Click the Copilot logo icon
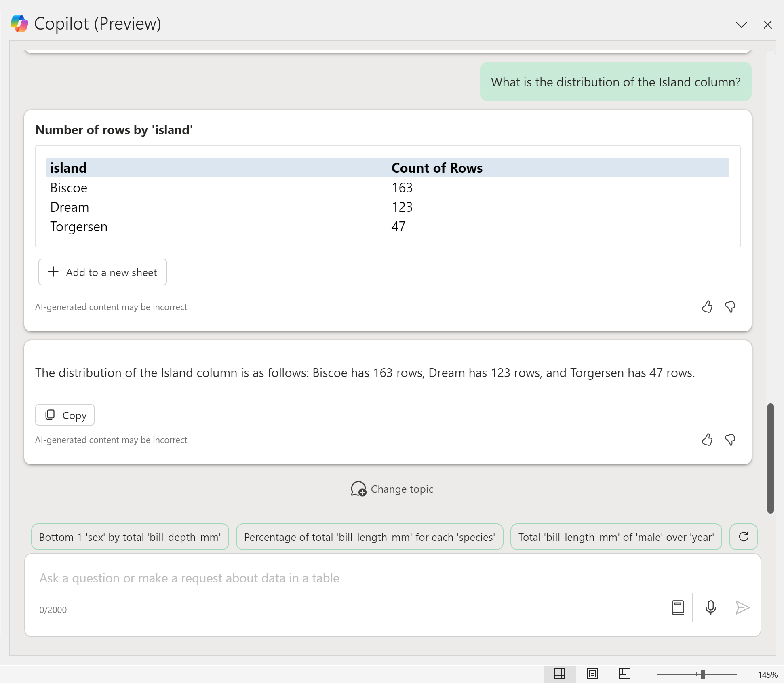Image resolution: width=784 pixels, height=683 pixels. pos(19,23)
